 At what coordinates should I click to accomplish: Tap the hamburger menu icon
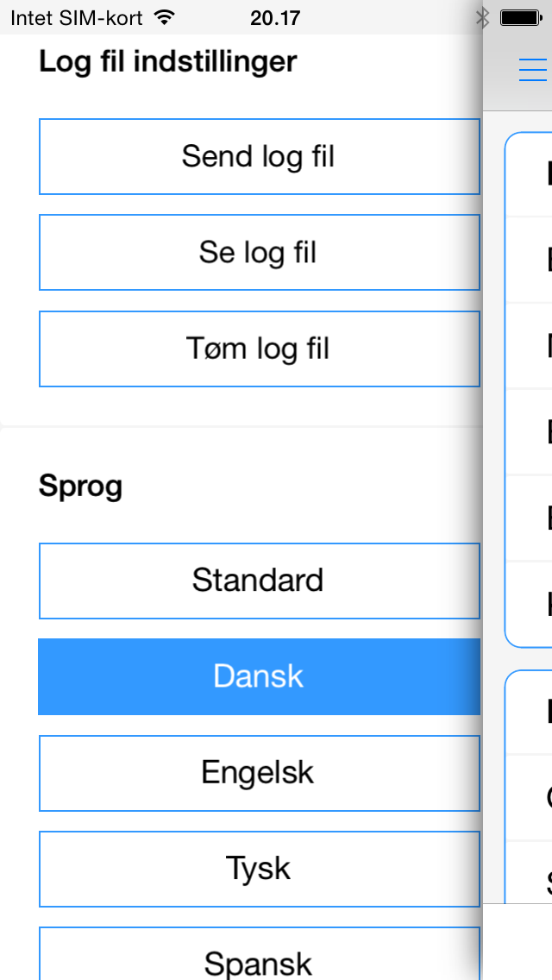coord(532,70)
